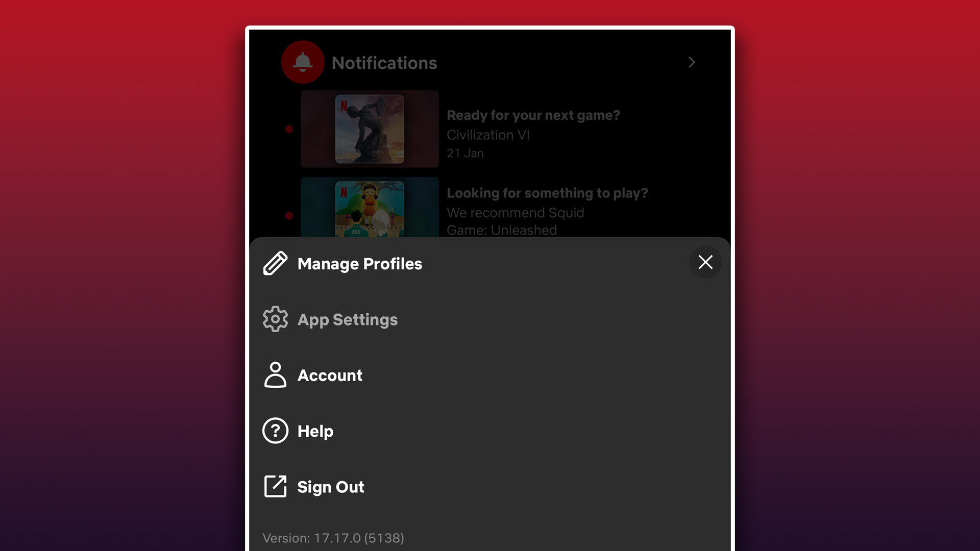Click the 'We recommend Squid' text line
The width and height of the screenshot is (980, 551).
coord(516,213)
